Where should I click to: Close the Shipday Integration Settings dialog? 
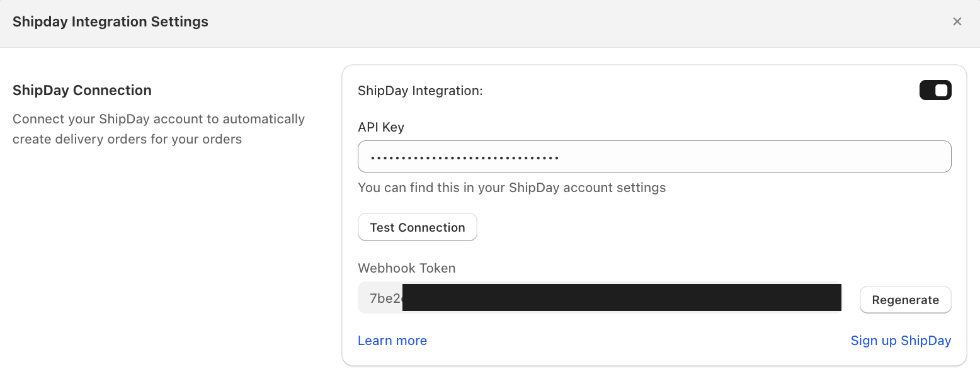tap(957, 22)
